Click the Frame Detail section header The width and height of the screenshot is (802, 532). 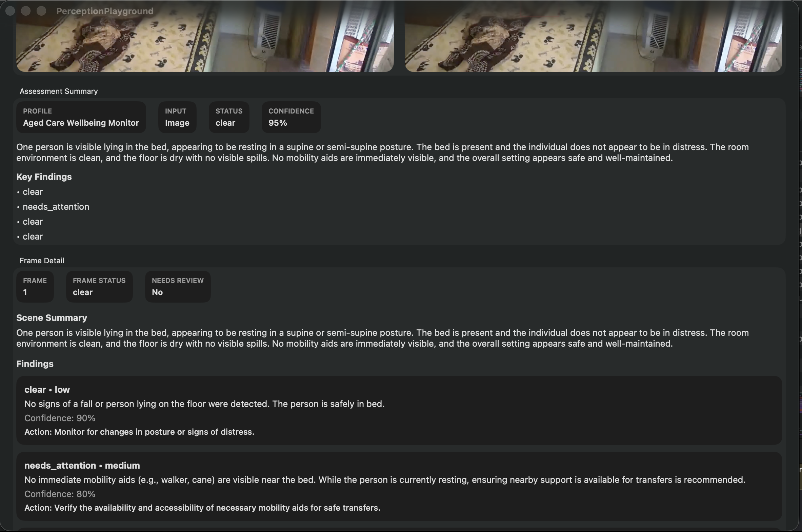coord(42,261)
